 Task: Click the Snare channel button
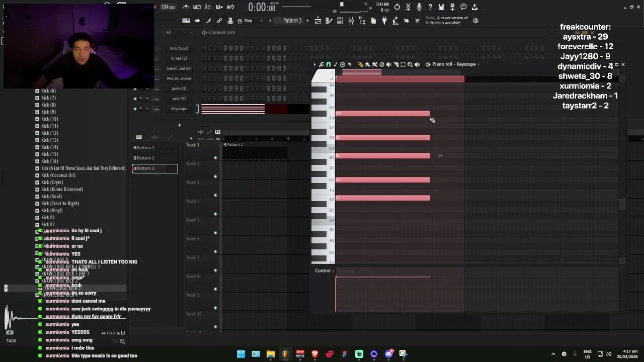(179, 68)
